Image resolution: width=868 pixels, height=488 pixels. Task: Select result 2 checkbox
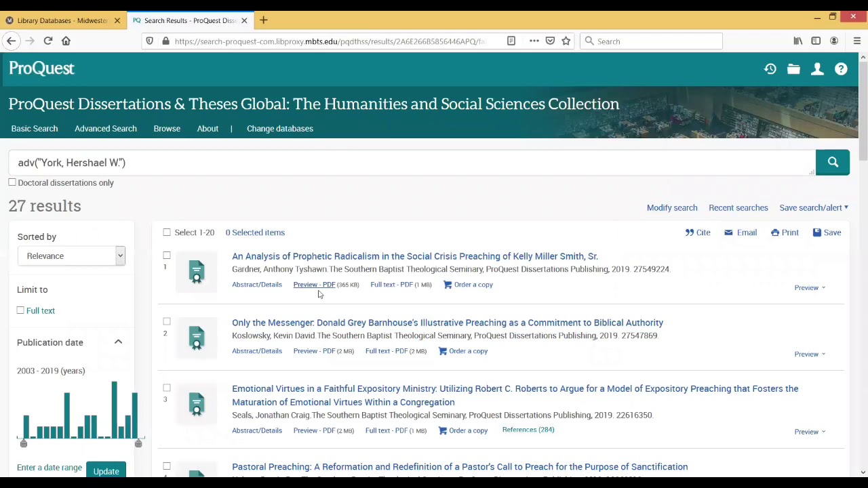[x=167, y=322]
